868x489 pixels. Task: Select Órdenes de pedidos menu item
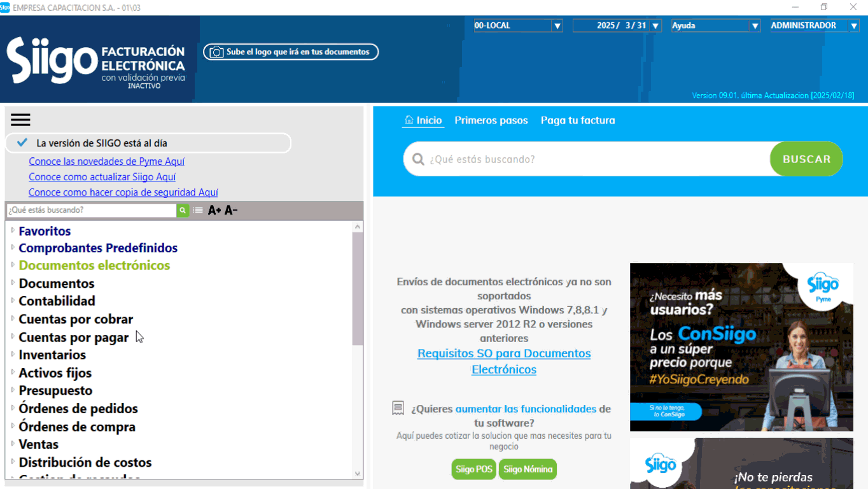(x=78, y=409)
